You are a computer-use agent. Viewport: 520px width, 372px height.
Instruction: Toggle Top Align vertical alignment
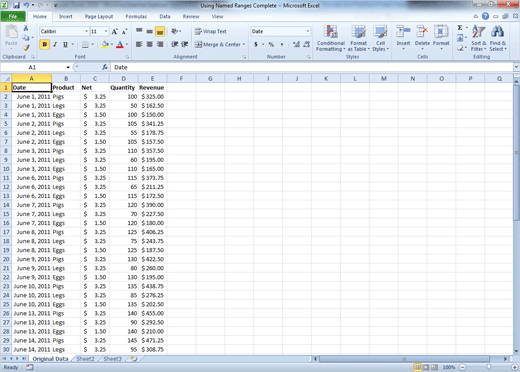click(x=139, y=31)
